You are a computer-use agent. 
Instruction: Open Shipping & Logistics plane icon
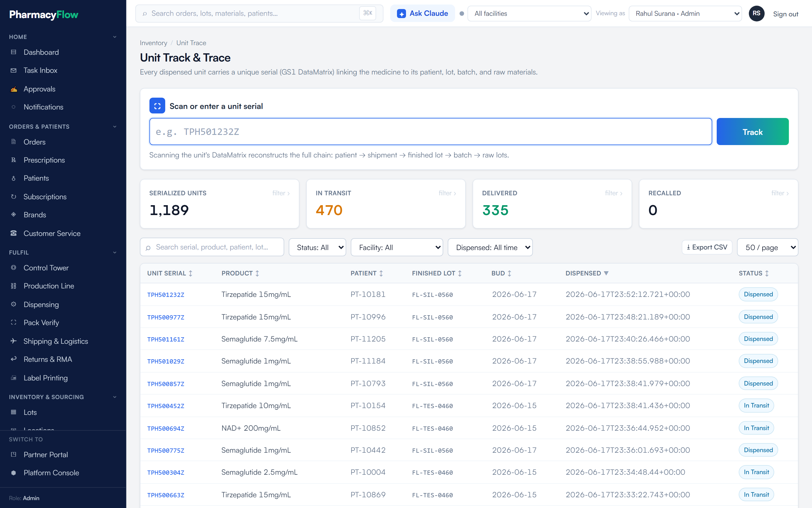click(14, 341)
